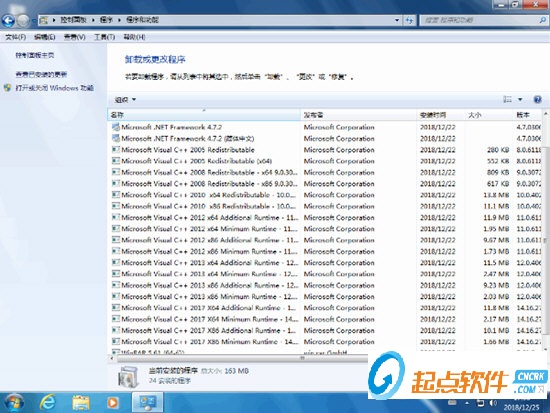The width and height of the screenshot is (550, 413).
Task: Click icon of Visual C++ 2010 x64 row
Action: click(x=115, y=195)
